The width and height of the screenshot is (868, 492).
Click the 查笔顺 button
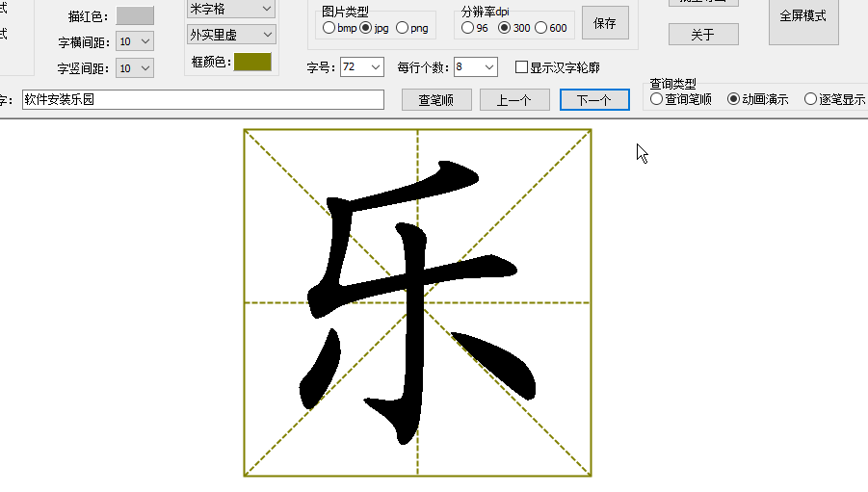tap(436, 99)
